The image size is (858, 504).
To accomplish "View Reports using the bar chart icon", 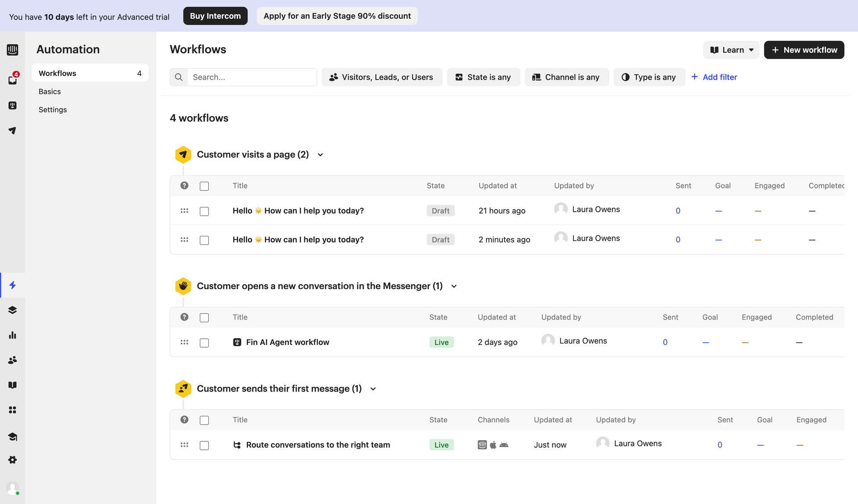I will 13,335.
